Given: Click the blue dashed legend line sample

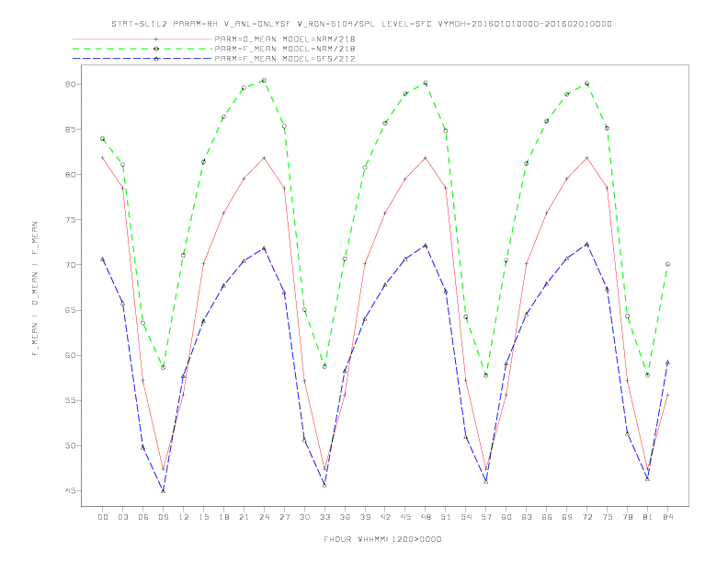Looking at the screenshot, I should [x=142, y=59].
